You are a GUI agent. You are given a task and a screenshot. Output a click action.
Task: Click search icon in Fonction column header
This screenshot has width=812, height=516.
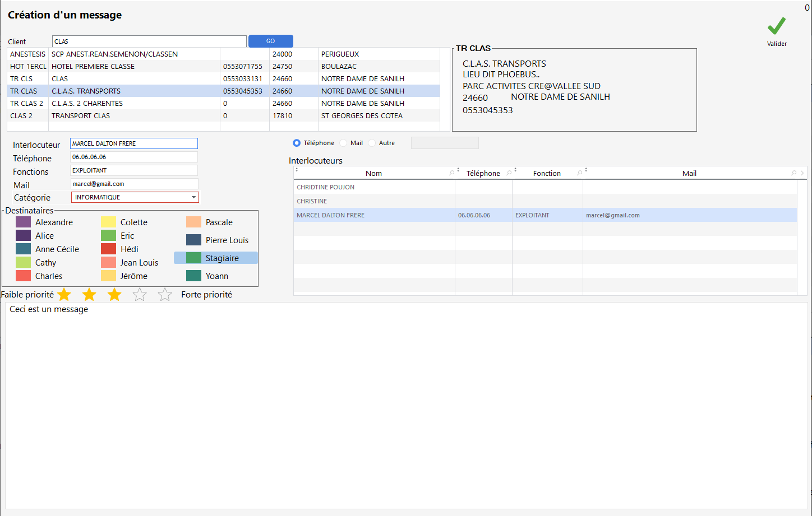tap(580, 173)
